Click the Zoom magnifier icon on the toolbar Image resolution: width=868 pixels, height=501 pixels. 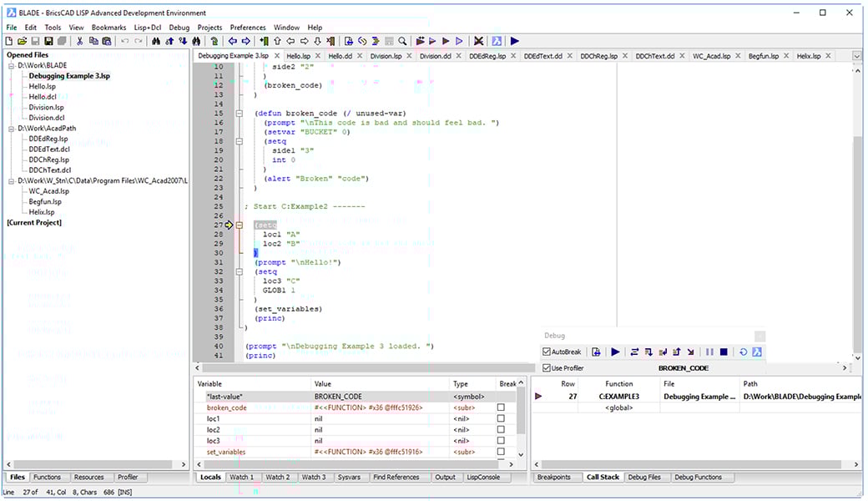pos(403,40)
